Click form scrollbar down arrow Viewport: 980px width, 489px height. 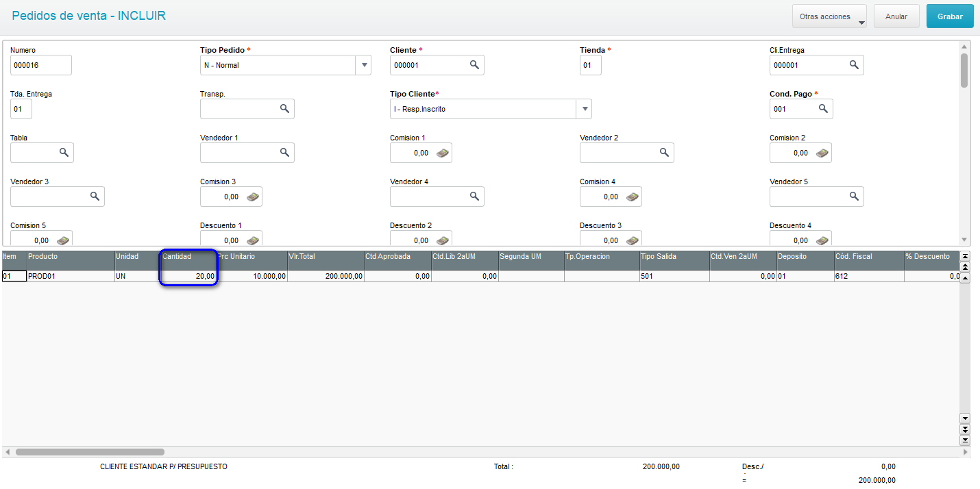click(x=965, y=240)
